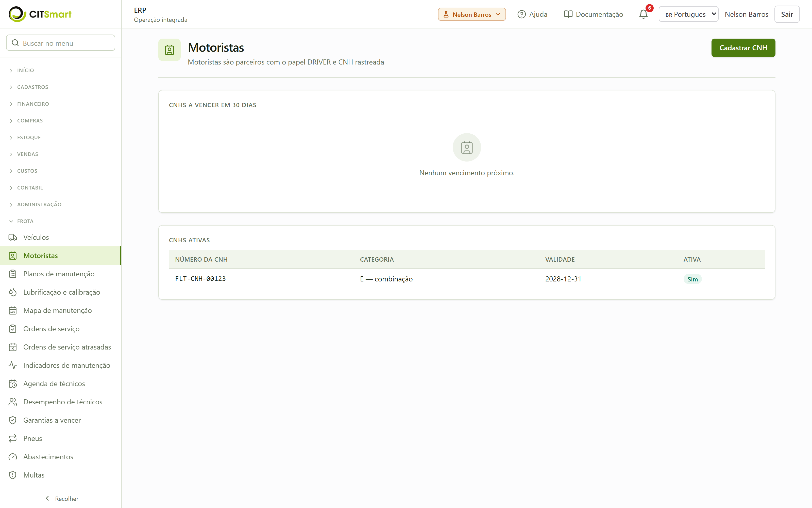The image size is (812, 508).
Task: Click the Buscar no menu search field
Action: pyautogui.click(x=61, y=43)
